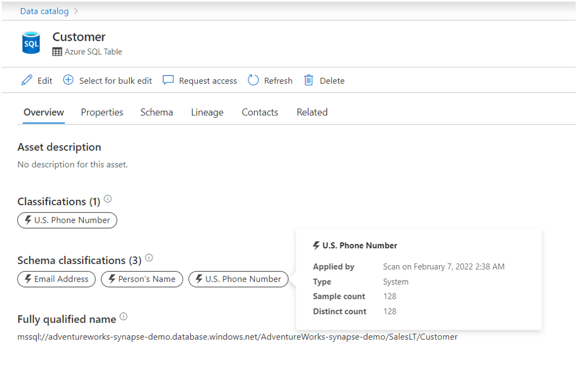Click the 'Fully qualified name' heading
The width and height of the screenshot is (577, 392).
click(x=66, y=319)
